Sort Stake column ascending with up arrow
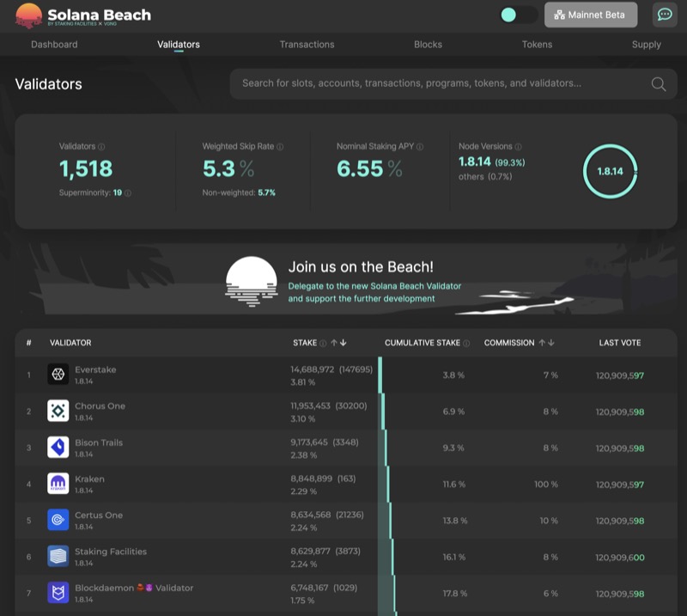Screen dimensions: 687x616 click(334, 343)
